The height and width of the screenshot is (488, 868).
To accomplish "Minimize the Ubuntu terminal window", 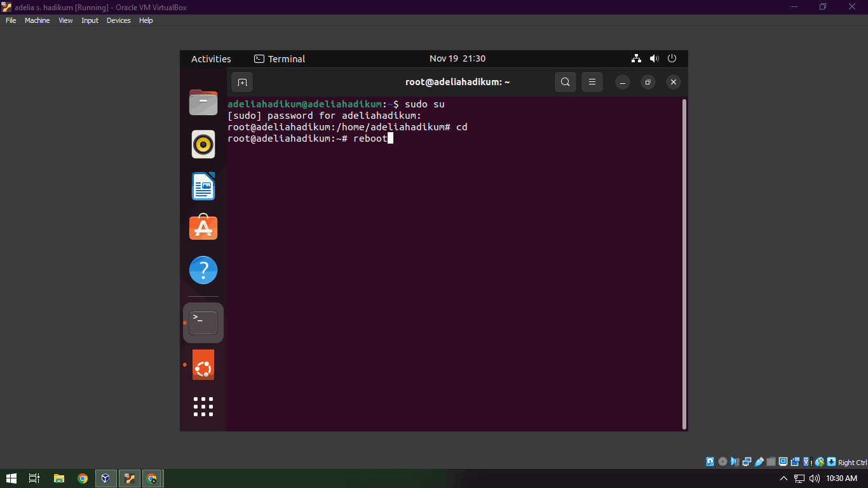I will click(623, 82).
